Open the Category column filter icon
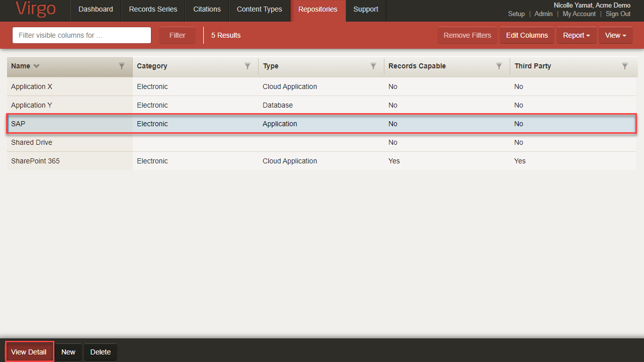 pyautogui.click(x=248, y=66)
